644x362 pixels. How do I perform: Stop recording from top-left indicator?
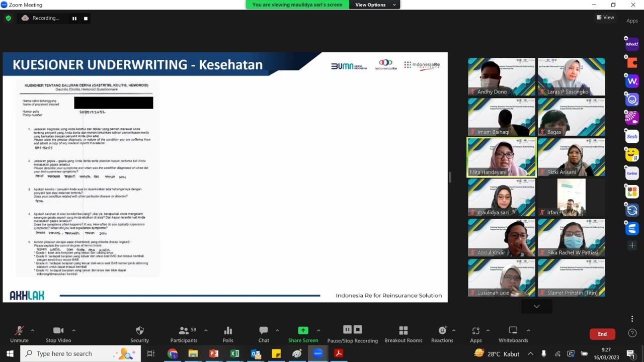click(86, 18)
